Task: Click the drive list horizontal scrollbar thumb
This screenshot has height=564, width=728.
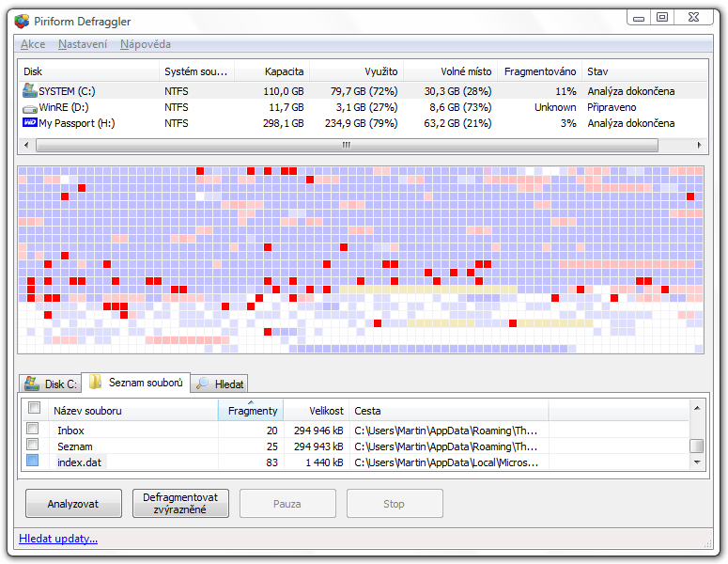Action: pyautogui.click(x=347, y=145)
